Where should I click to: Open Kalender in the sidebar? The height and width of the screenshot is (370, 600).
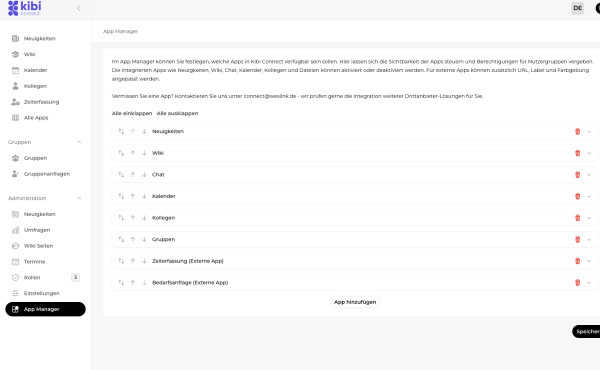[x=45, y=70]
